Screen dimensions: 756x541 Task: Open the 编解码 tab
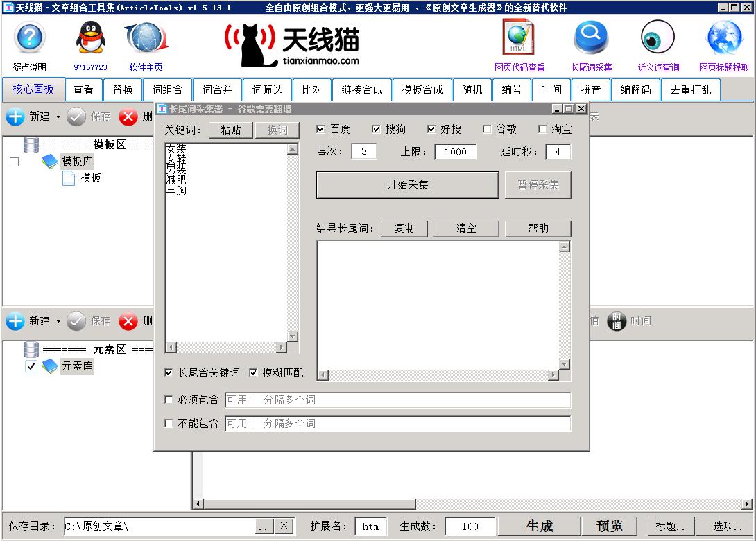(635, 89)
